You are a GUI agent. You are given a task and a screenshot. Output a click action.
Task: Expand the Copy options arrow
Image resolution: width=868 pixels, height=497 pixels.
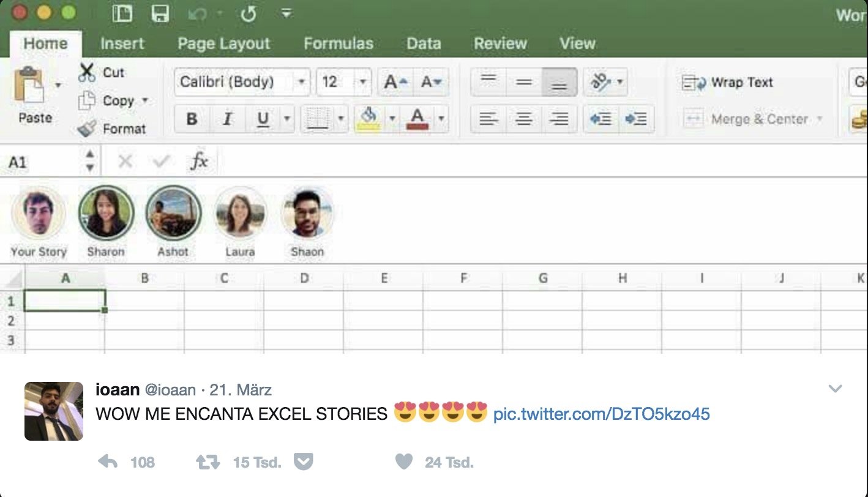145,100
